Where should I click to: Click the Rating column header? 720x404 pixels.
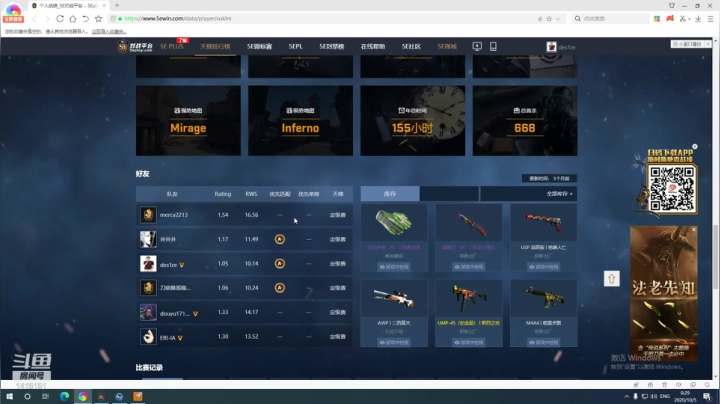pyautogui.click(x=223, y=194)
